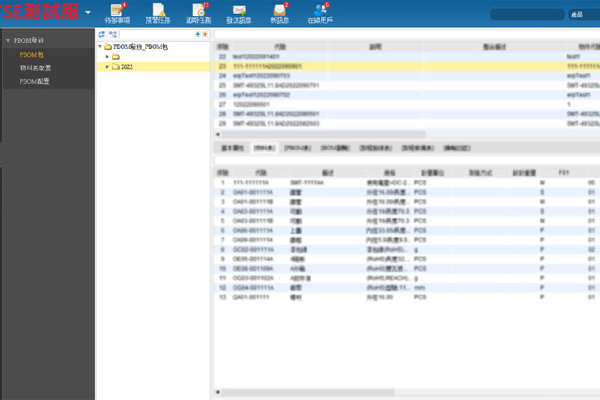Click the tree structure icon beside refresh

click(112, 34)
